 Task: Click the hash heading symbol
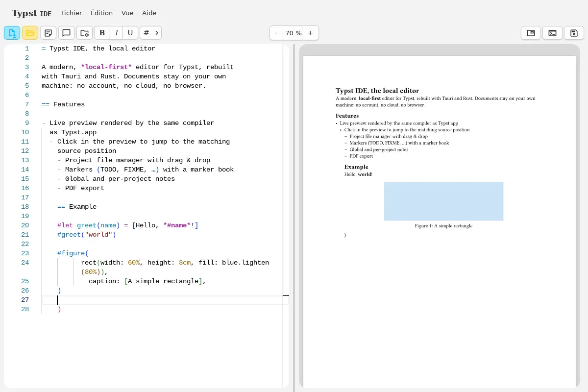pos(146,33)
